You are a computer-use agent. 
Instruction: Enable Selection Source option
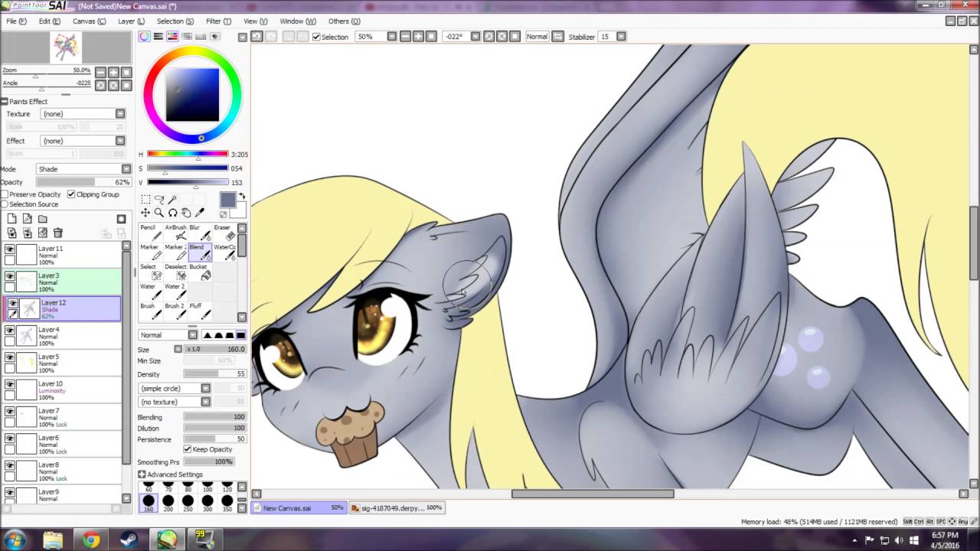pyautogui.click(x=4, y=204)
